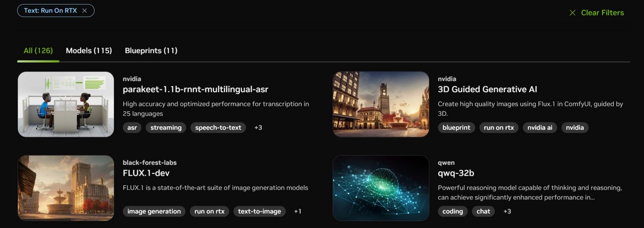Viewport: 644px width, 228px height.
Task: Click the run on rtx tag under 3D Guided Generative AI
Action: pyautogui.click(x=499, y=128)
